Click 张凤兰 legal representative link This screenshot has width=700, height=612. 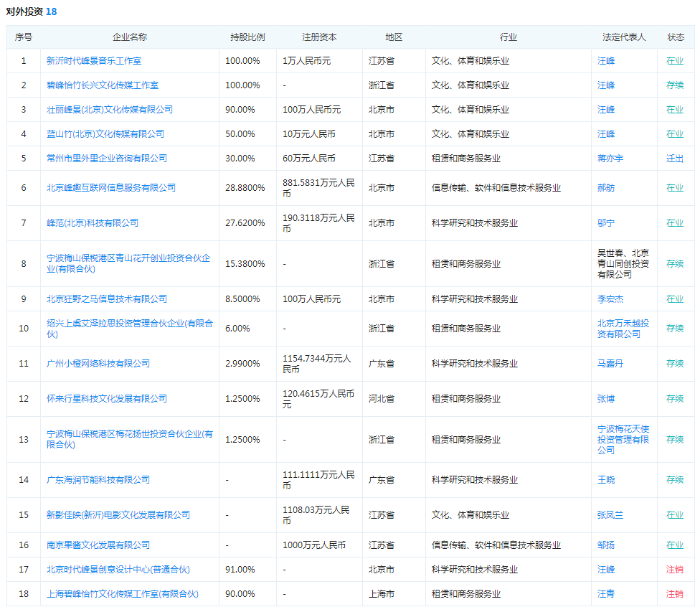(x=610, y=514)
